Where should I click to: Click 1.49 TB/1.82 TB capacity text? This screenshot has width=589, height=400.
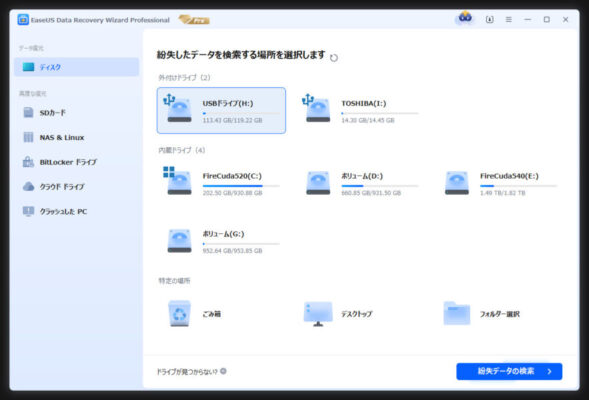[x=503, y=193]
